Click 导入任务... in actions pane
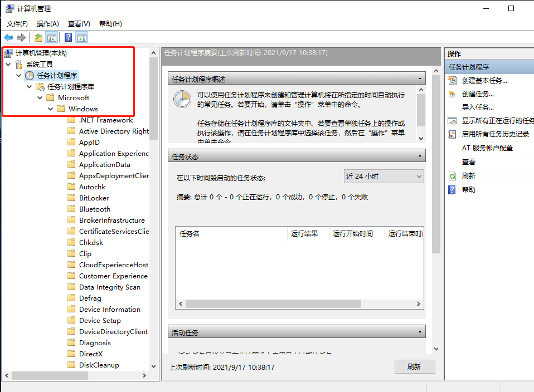534x392 pixels. pyautogui.click(x=478, y=107)
